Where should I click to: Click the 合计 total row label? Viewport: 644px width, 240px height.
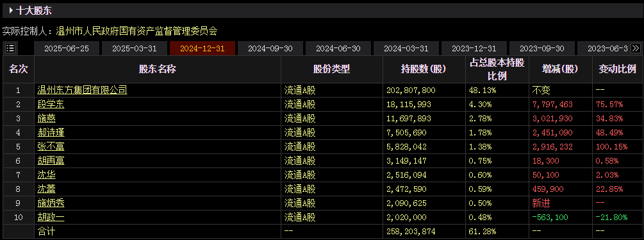(x=46, y=232)
